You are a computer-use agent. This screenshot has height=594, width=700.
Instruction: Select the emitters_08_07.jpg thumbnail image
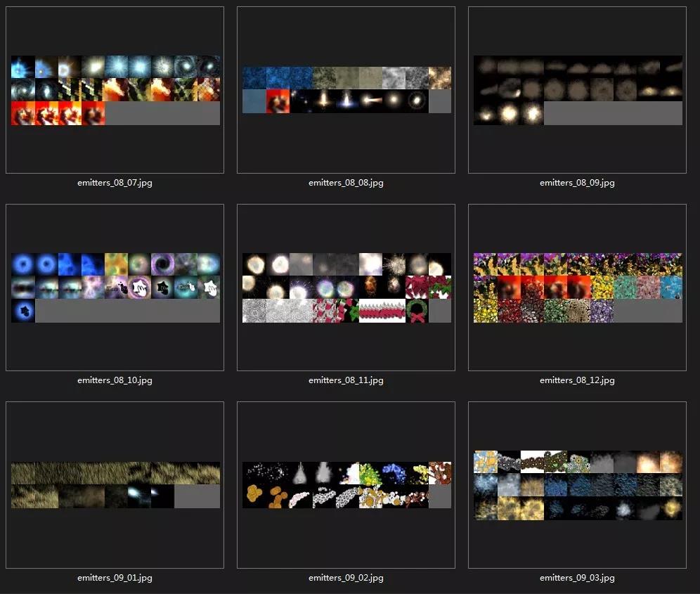click(x=115, y=90)
